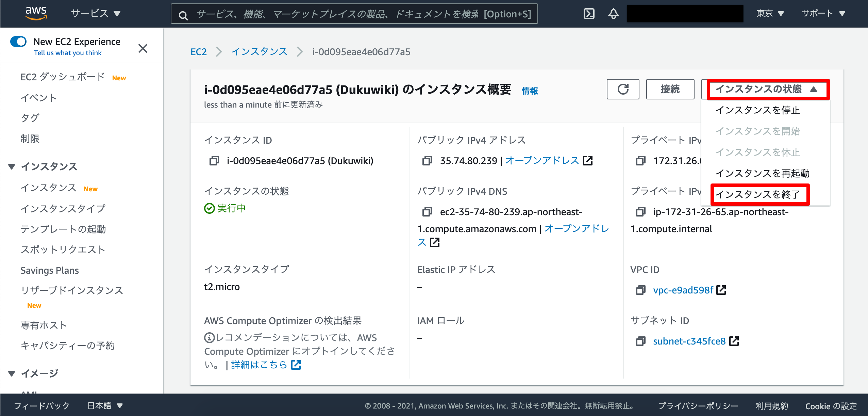
Task: Open external link icon beside subnet-c345fce8
Action: (734, 341)
